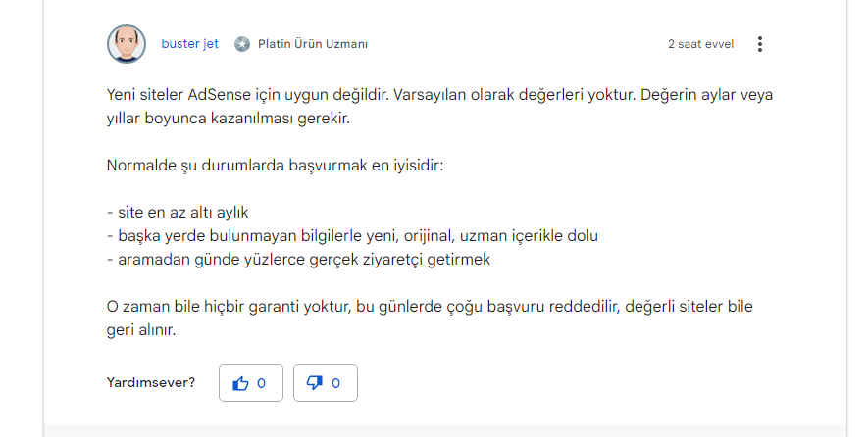
Task: Click 'yıllar boyunca kazanılması gerekir' text
Action: 229,119
